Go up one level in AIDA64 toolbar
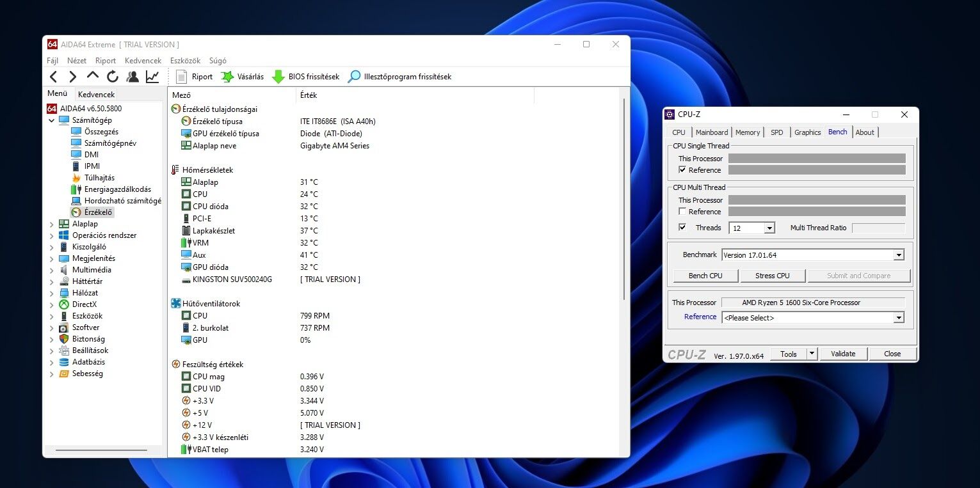 (93, 77)
